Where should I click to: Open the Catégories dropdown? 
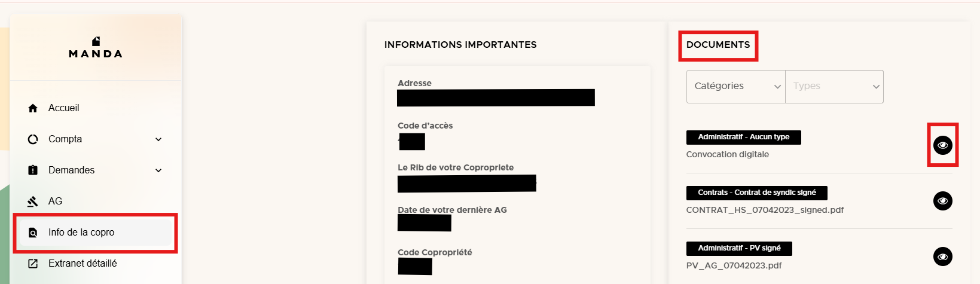tap(735, 87)
